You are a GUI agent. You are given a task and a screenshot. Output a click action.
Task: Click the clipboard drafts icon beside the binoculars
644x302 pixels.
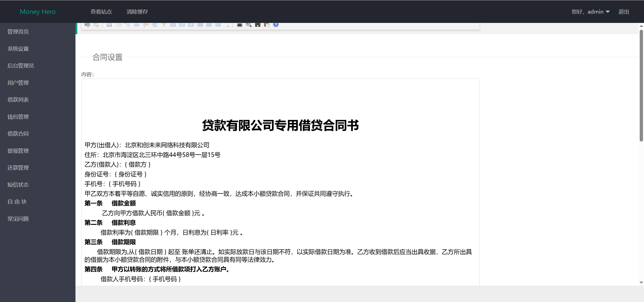point(267,25)
